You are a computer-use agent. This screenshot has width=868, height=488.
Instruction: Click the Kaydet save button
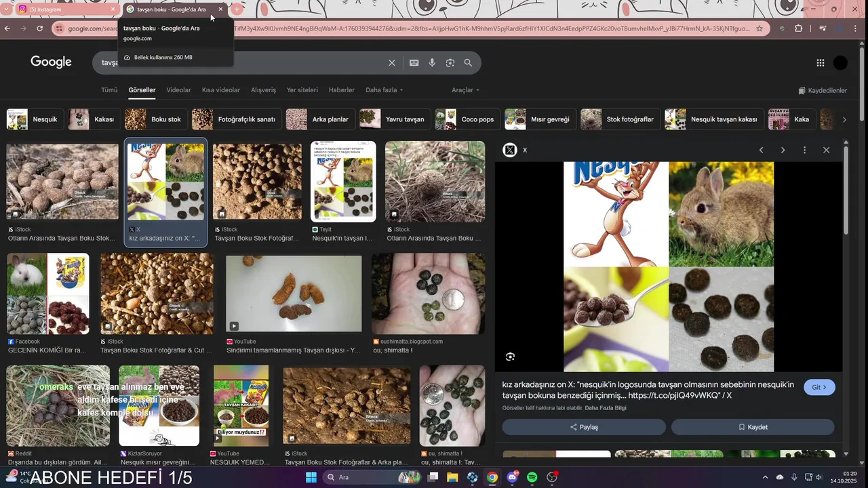(753, 427)
